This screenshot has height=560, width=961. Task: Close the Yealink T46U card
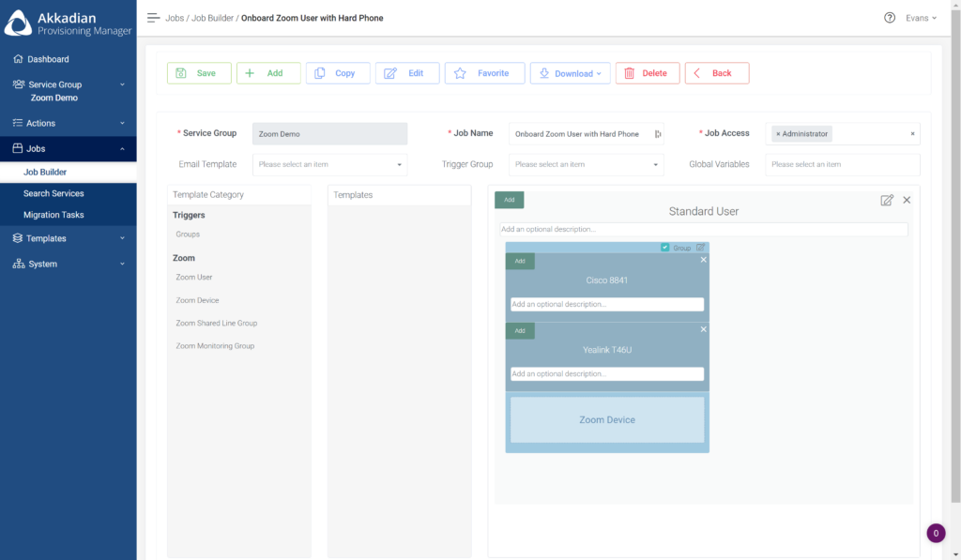tap(704, 330)
